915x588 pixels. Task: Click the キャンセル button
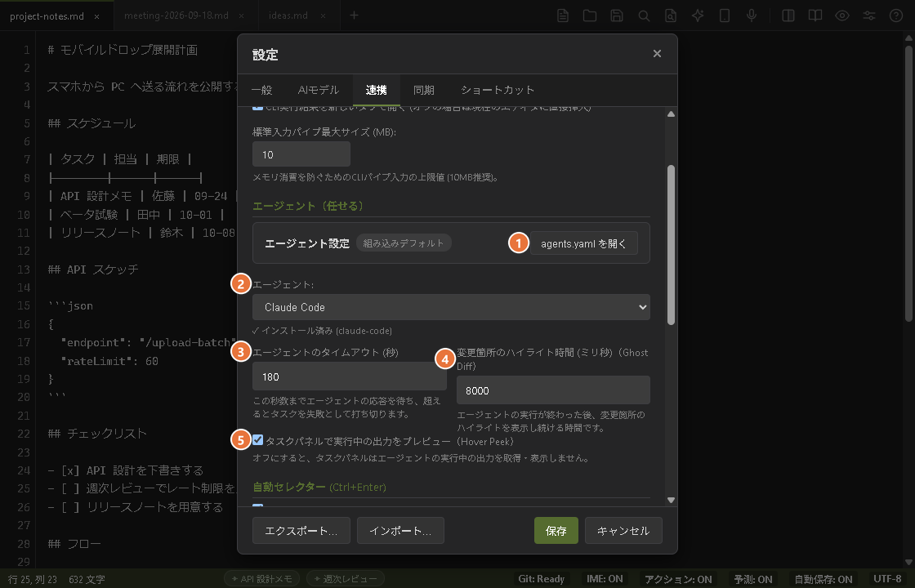623,530
